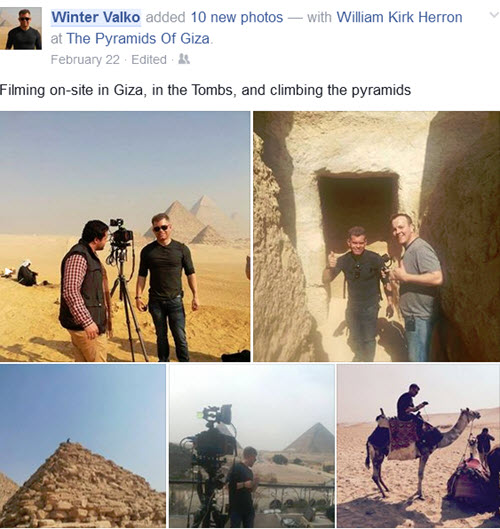Click the post caption text about Giza
This screenshot has height=529, width=500.
[205, 90]
